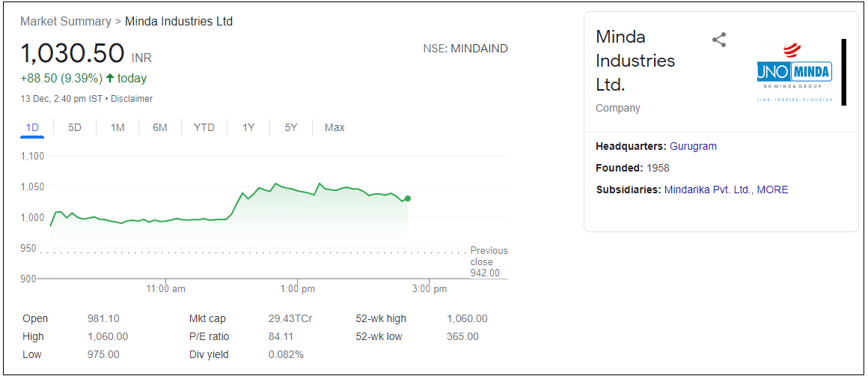Image resolution: width=868 pixels, height=379 pixels.
Task: Click the 13 Dec, 2:40 pm IST timestamp
Action: (63, 99)
